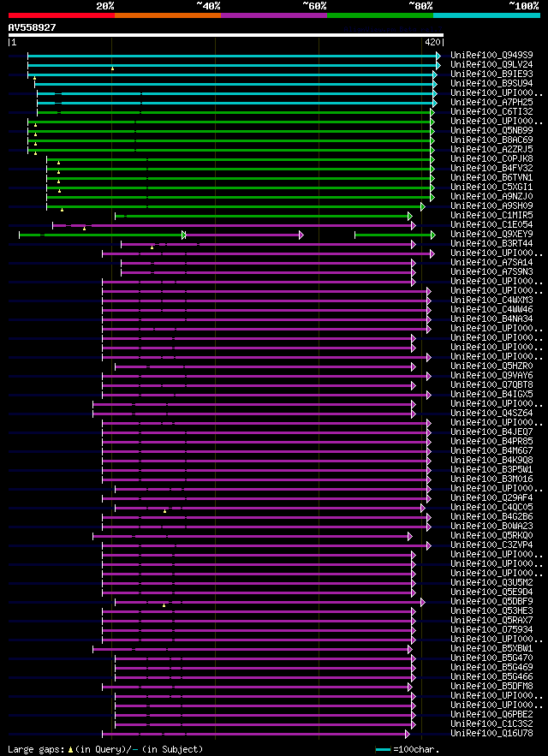
Task: Select hit UniRef100_A9NZJ0
Action: click(x=491, y=196)
